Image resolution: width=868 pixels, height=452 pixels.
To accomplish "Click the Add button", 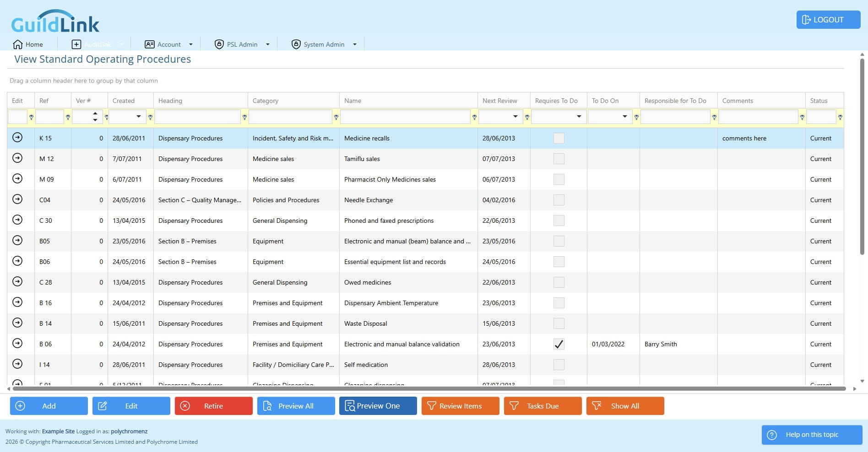I will 49,406.
